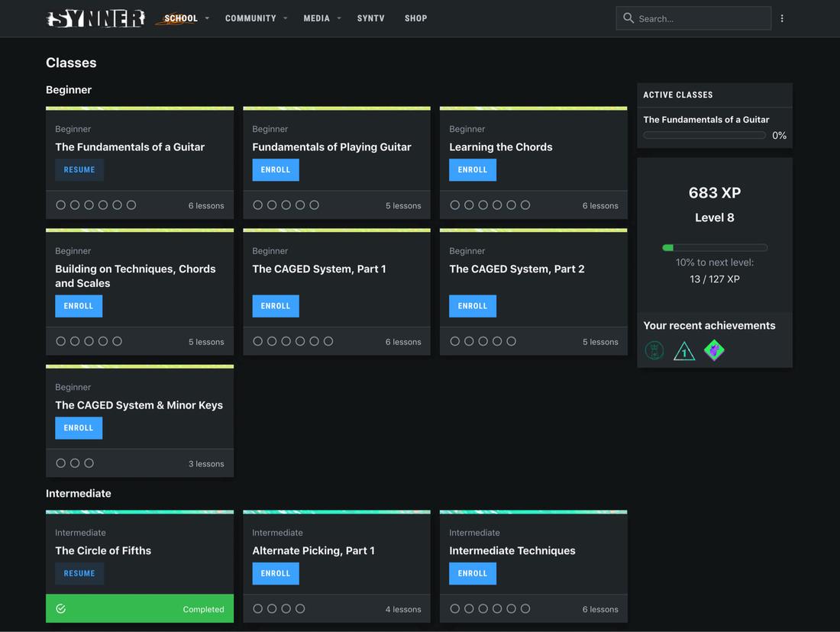Screen dimensions: 840x632
Task: Resume The Fundamentals of a Guitar class
Action: click(79, 169)
